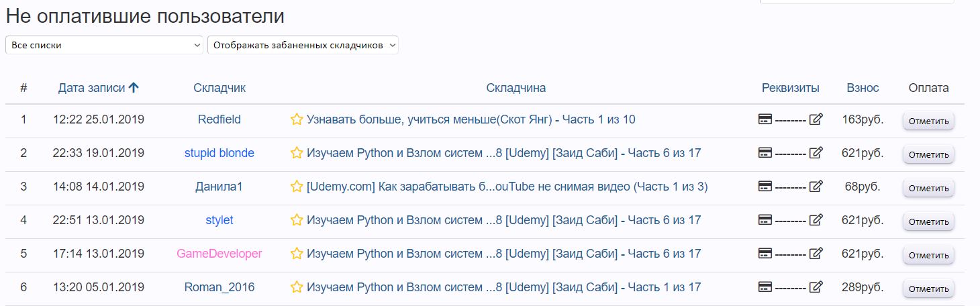
Task: Click the credit card icon for stylet
Action: (x=765, y=220)
